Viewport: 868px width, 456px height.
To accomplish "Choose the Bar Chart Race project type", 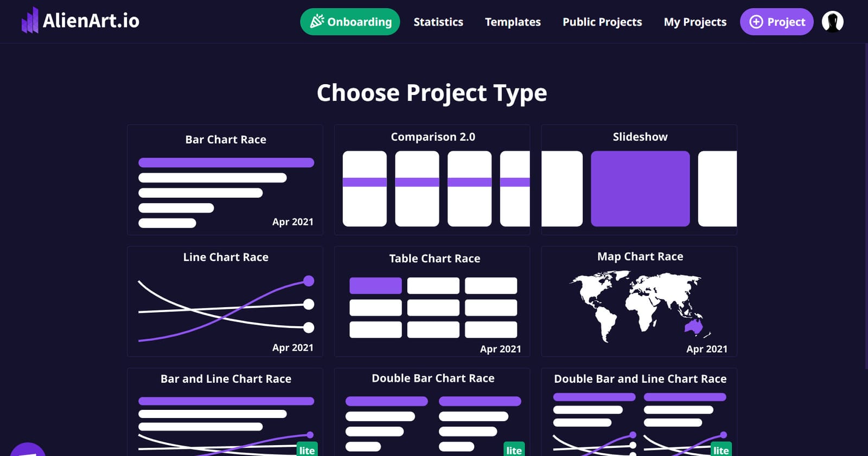I will (x=225, y=180).
